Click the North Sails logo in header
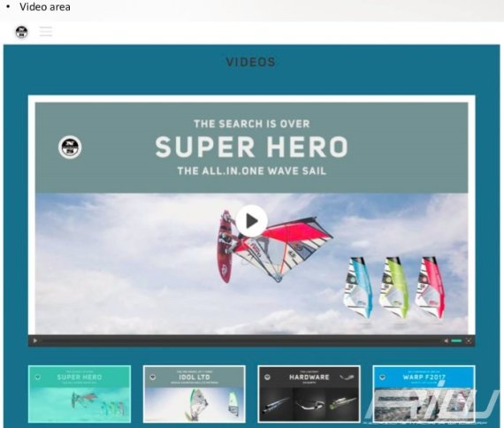Viewport: 504px width, 428px height. [x=21, y=32]
